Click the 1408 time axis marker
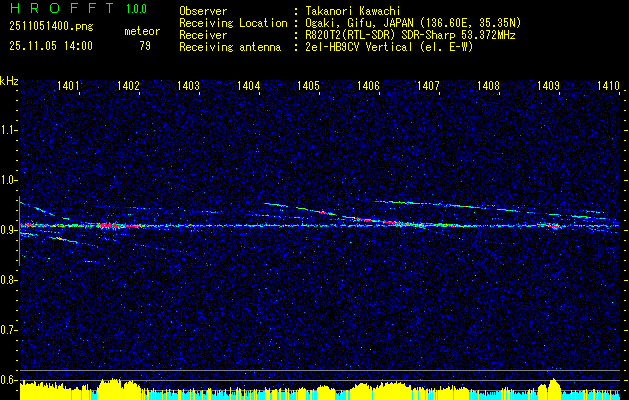Image resolution: width=629 pixels, height=400 pixels. pos(488,85)
